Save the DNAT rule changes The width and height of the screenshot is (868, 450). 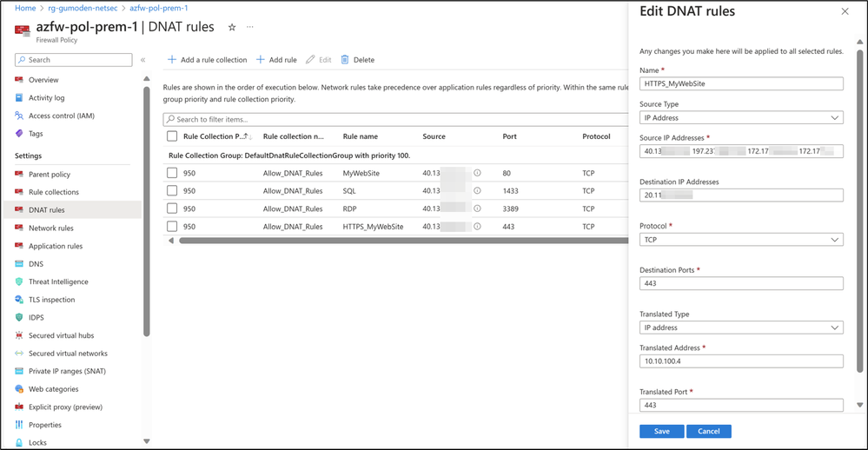661,431
